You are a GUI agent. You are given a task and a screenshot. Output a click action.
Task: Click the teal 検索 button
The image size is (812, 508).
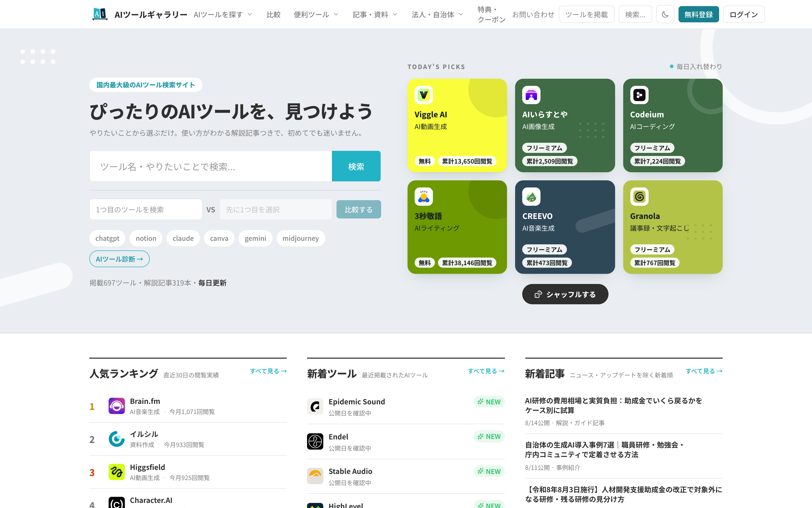[356, 166]
